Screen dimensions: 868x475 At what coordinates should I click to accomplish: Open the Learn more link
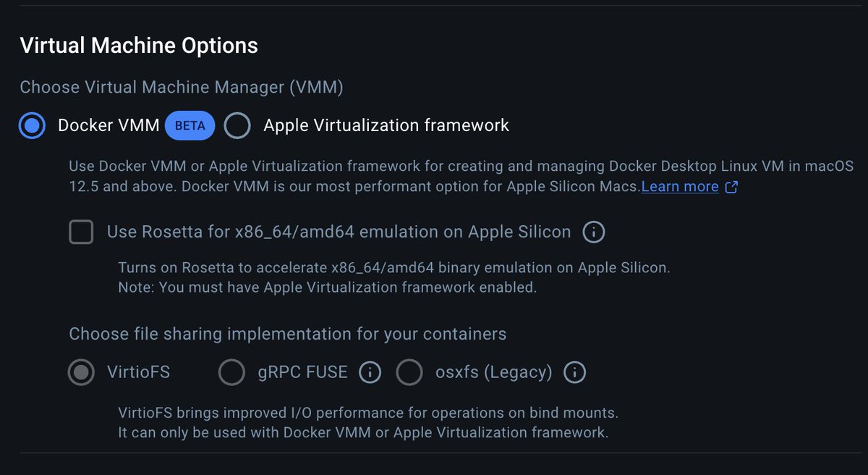click(680, 187)
